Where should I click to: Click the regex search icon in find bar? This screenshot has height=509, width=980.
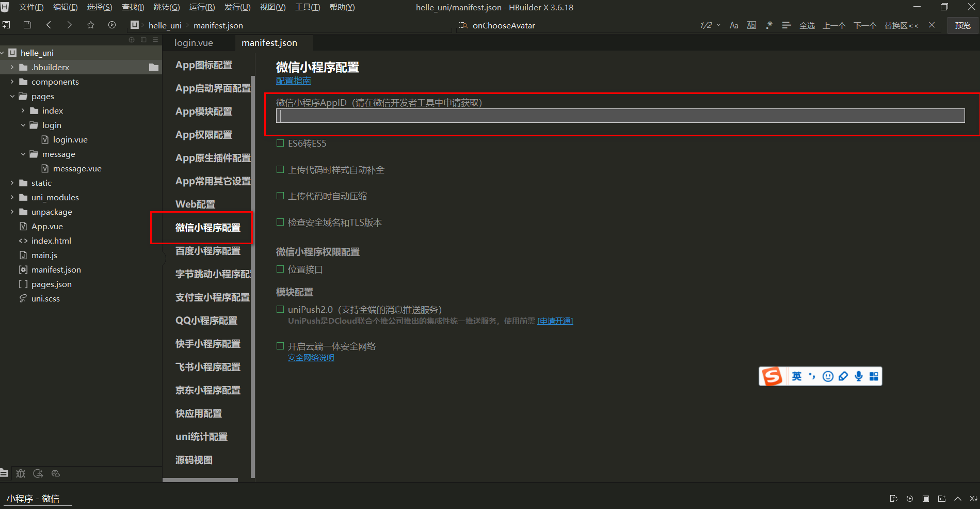tap(768, 25)
